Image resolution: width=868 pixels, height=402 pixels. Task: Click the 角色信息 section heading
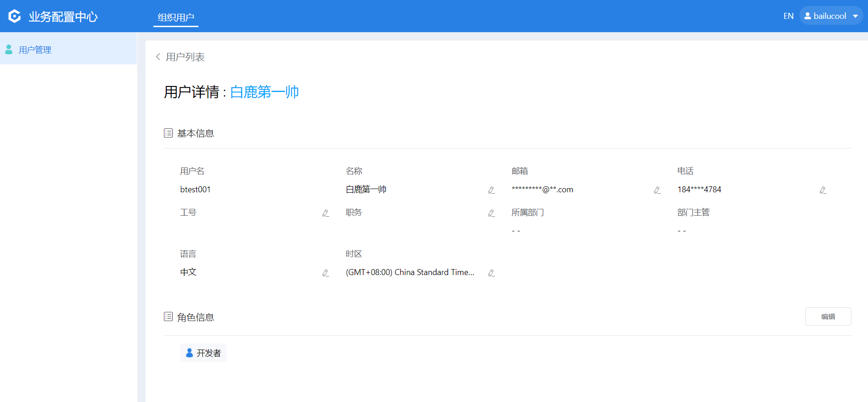[196, 317]
